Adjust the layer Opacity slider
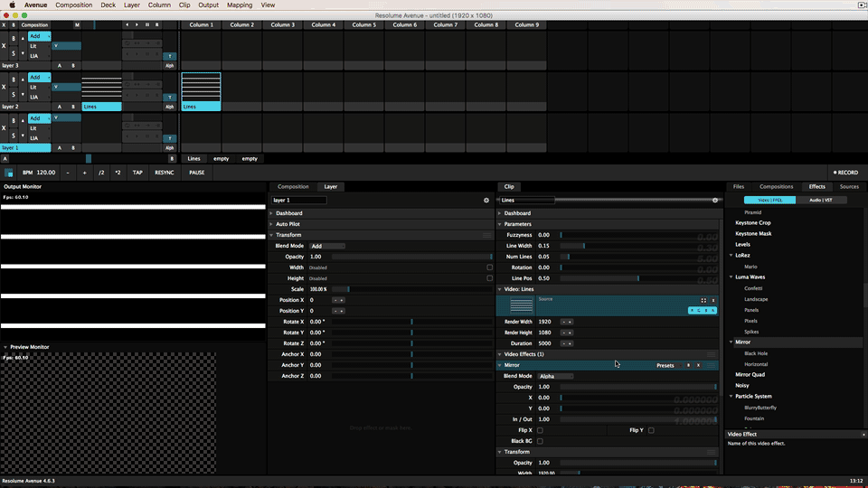 pos(412,257)
